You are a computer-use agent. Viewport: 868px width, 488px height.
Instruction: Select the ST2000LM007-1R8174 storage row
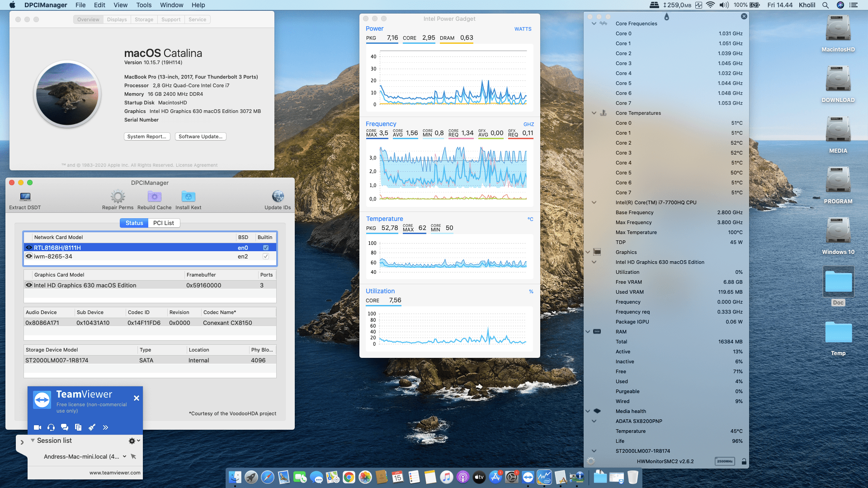pos(150,360)
